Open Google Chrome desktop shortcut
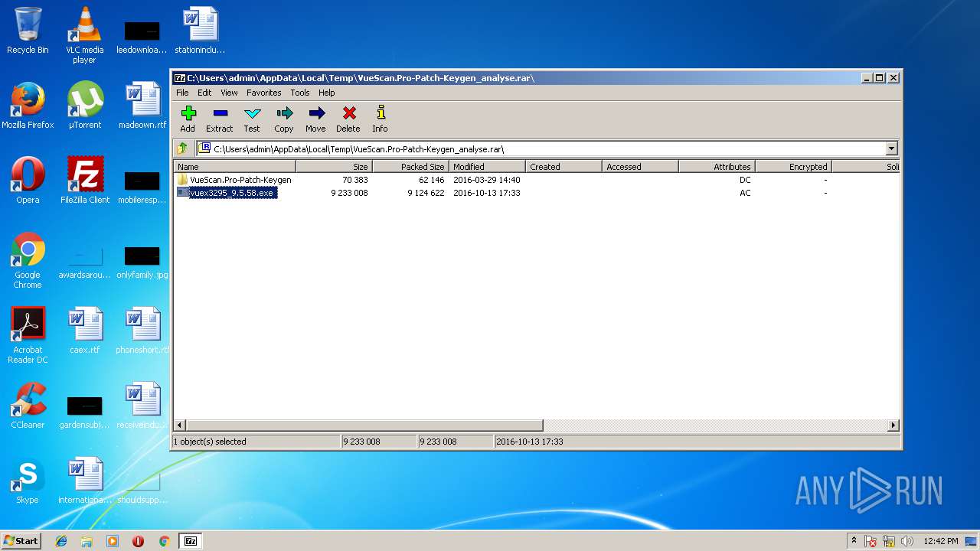 28,260
